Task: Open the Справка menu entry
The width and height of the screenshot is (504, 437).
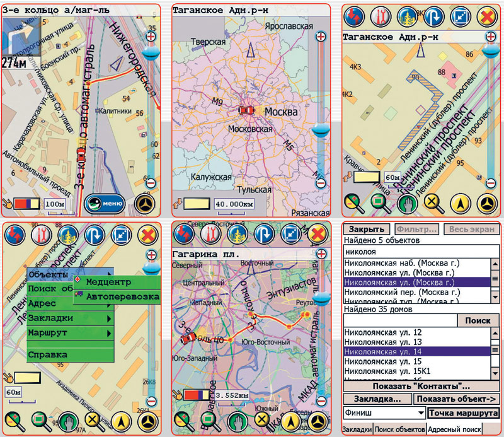Action: tap(70, 354)
